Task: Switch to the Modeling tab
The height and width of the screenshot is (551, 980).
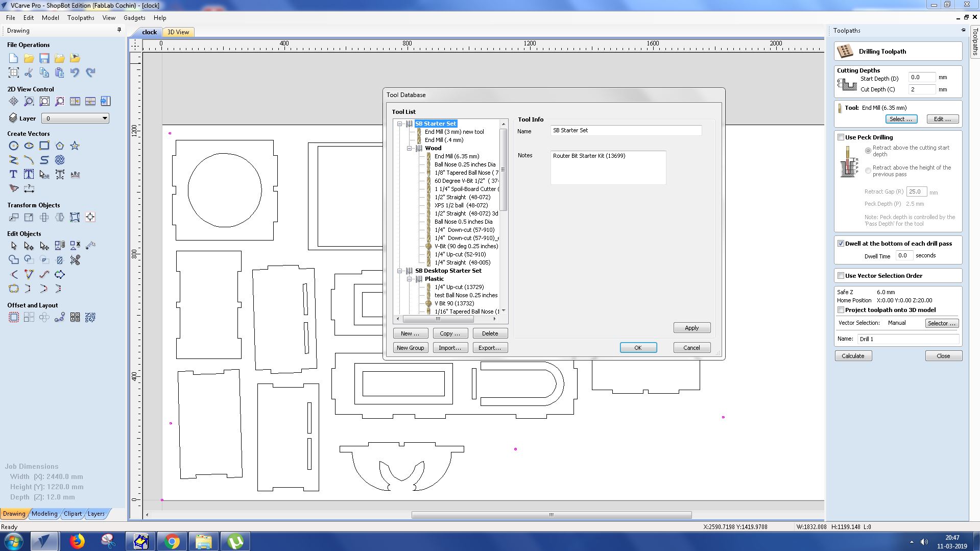Action: coord(44,514)
